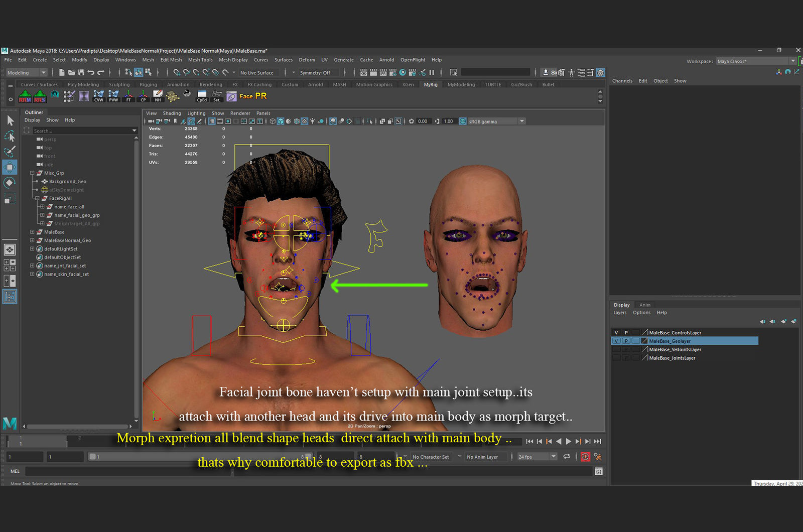Screen dimensions: 803x532
Task: Redo the action with the toolbar arrow
Action: 101,72
